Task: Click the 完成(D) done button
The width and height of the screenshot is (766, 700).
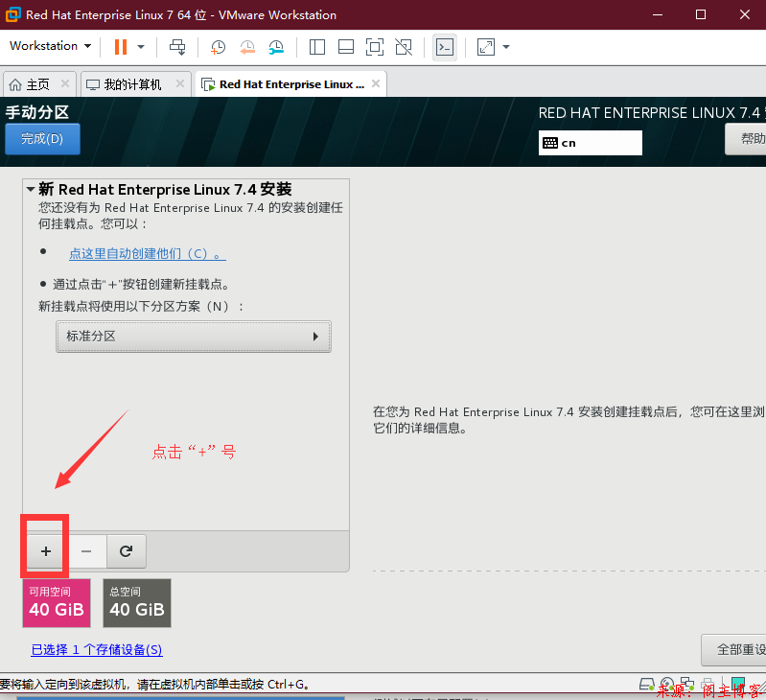Action: point(42,139)
